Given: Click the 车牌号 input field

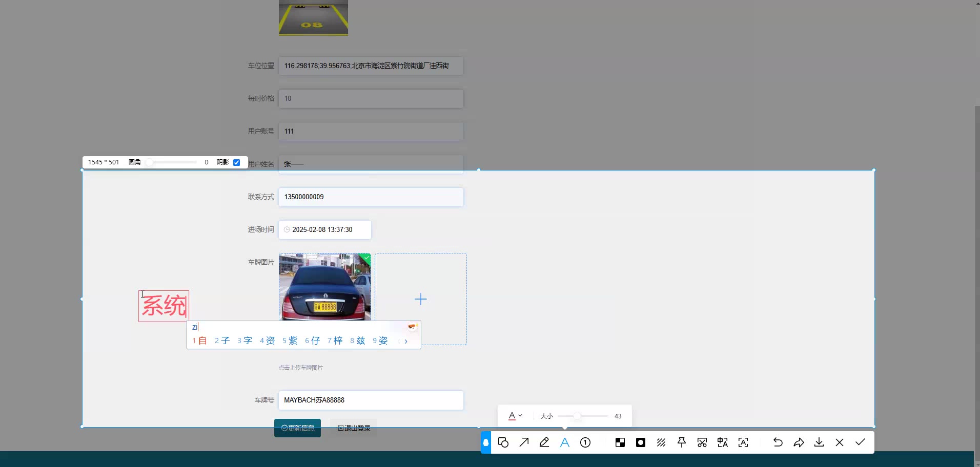Looking at the screenshot, I should tap(371, 400).
